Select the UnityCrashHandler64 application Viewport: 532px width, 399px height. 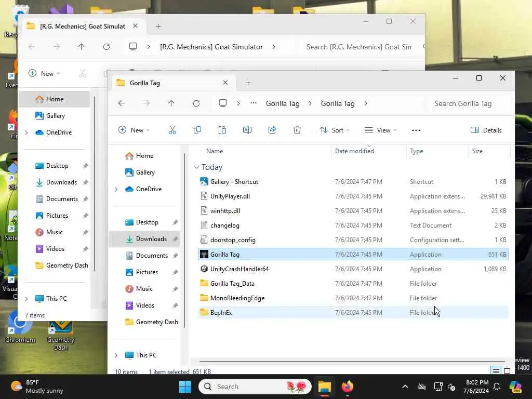pyautogui.click(x=353, y=269)
